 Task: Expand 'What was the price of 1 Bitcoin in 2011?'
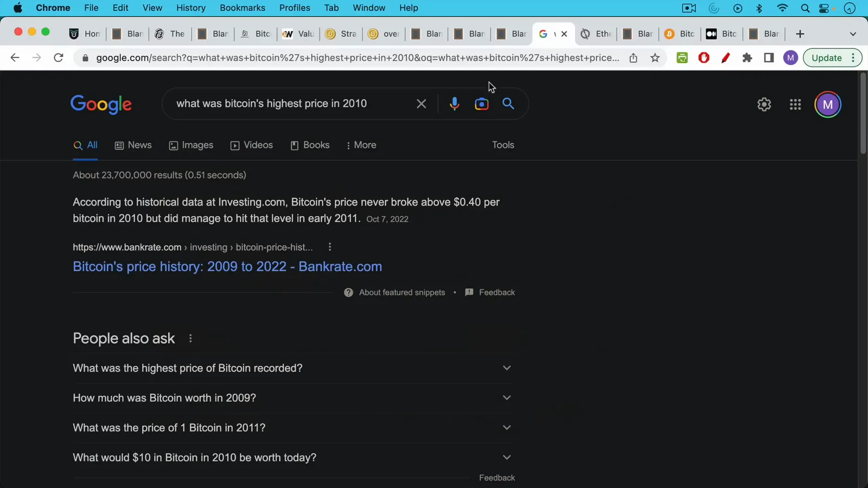pyautogui.click(x=293, y=428)
